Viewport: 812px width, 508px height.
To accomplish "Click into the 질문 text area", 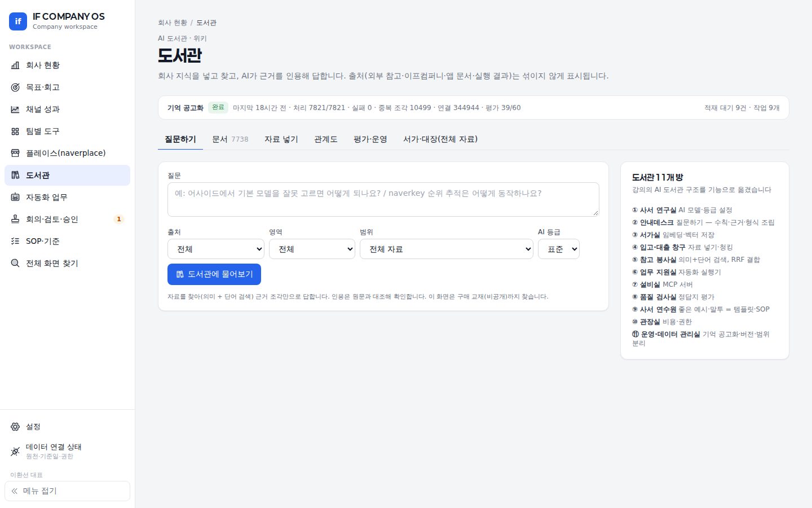I will [x=383, y=199].
